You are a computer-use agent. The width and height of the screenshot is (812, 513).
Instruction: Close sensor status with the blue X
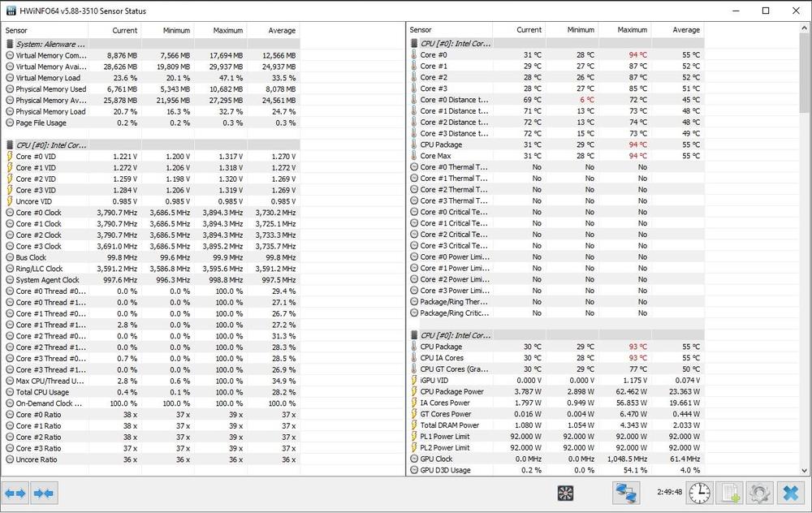point(789,493)
